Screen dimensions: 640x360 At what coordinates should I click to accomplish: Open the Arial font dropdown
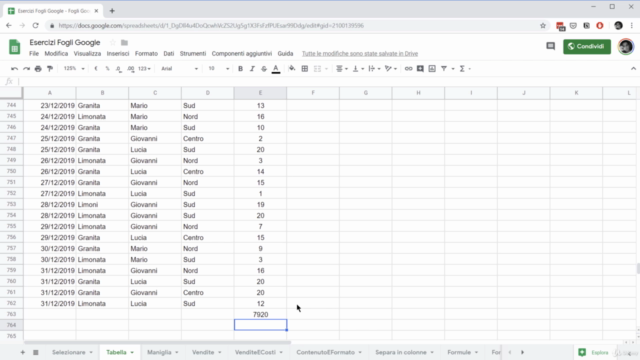click(x=179, y=69)
